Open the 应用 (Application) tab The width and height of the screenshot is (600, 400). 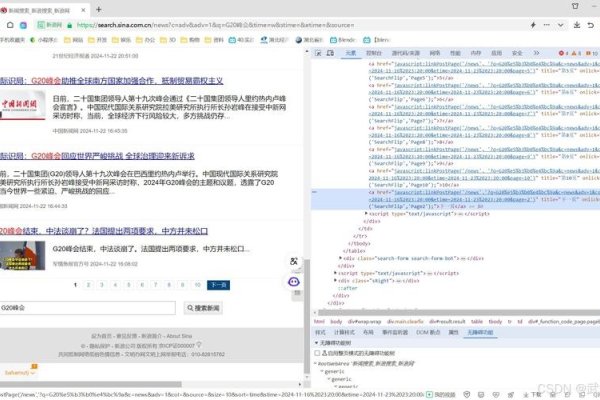496,53
